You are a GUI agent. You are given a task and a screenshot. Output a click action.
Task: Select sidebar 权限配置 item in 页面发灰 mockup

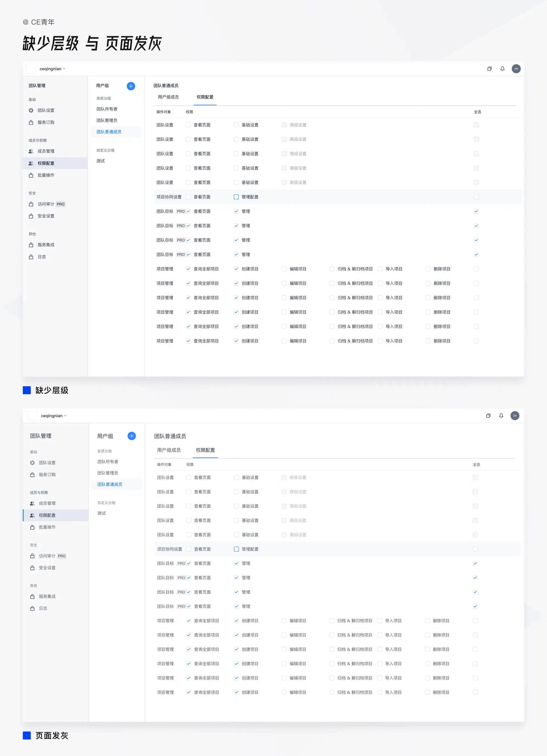56,515
